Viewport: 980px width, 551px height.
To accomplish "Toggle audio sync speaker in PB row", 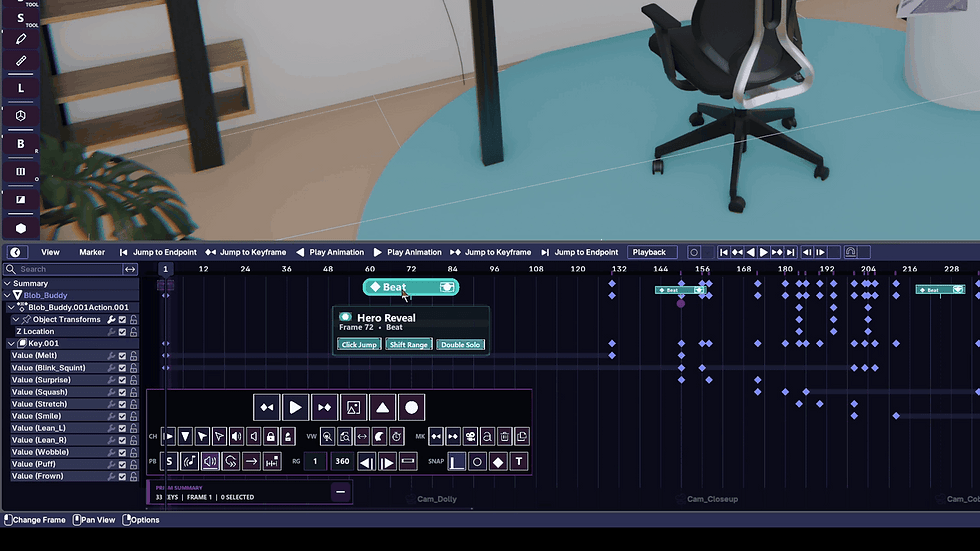I will [x=210, y=462].
